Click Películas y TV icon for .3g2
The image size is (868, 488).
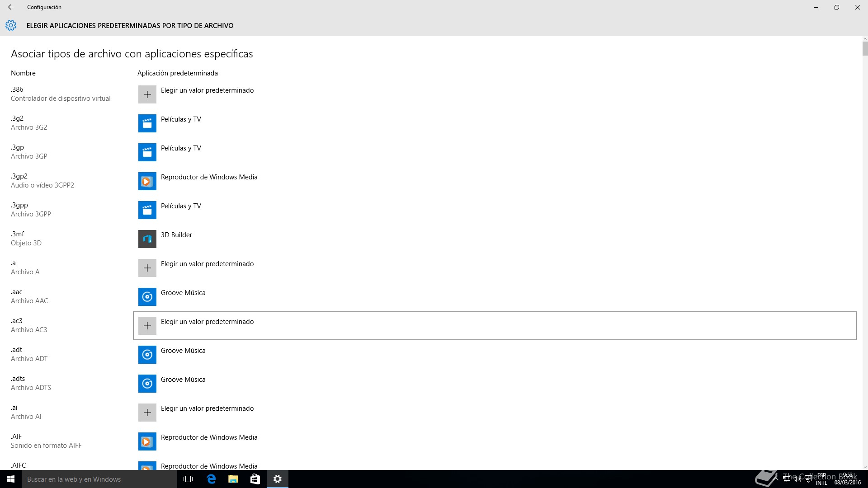coord(147,123)
